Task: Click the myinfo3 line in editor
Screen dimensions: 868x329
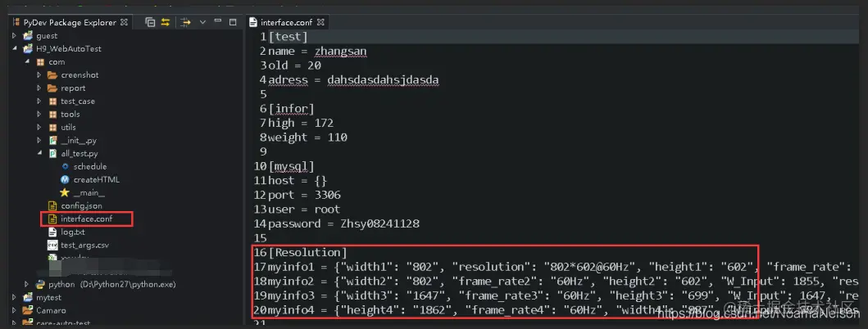Action: (564, 295)
